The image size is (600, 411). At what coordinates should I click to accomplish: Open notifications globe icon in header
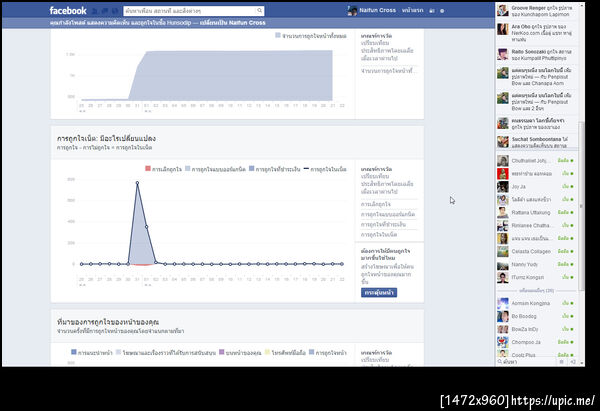[x=114, y=11]
